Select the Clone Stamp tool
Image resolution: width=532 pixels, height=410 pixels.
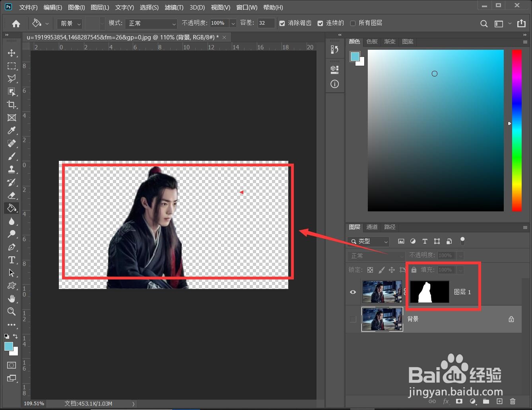12,169
